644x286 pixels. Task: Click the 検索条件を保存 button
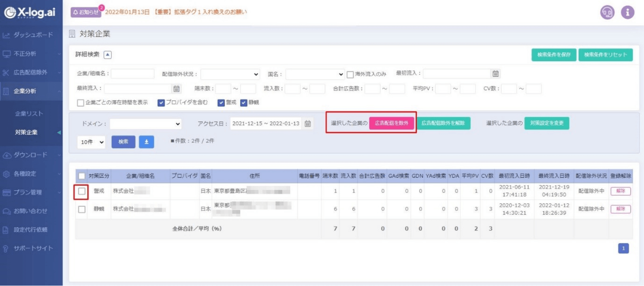(x=553, y=55)
